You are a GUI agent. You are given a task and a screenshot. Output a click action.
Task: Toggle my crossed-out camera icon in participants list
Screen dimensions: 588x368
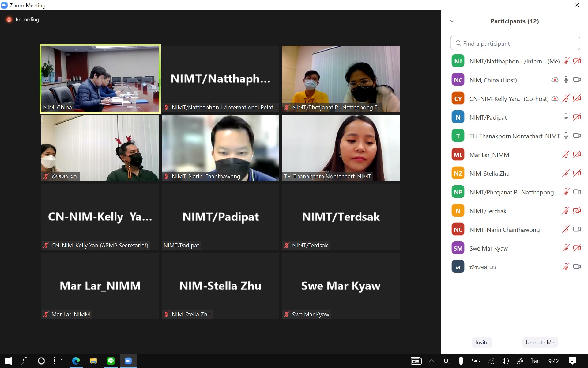pos(577,61)
